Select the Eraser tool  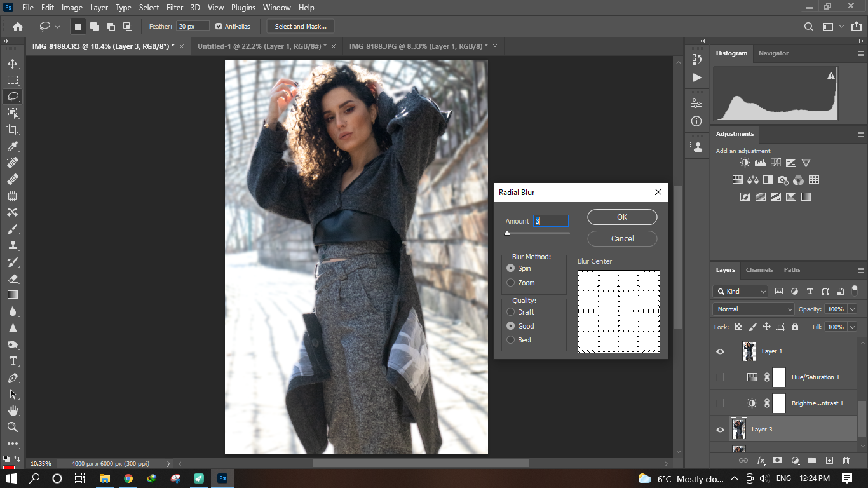coord(12,278)
